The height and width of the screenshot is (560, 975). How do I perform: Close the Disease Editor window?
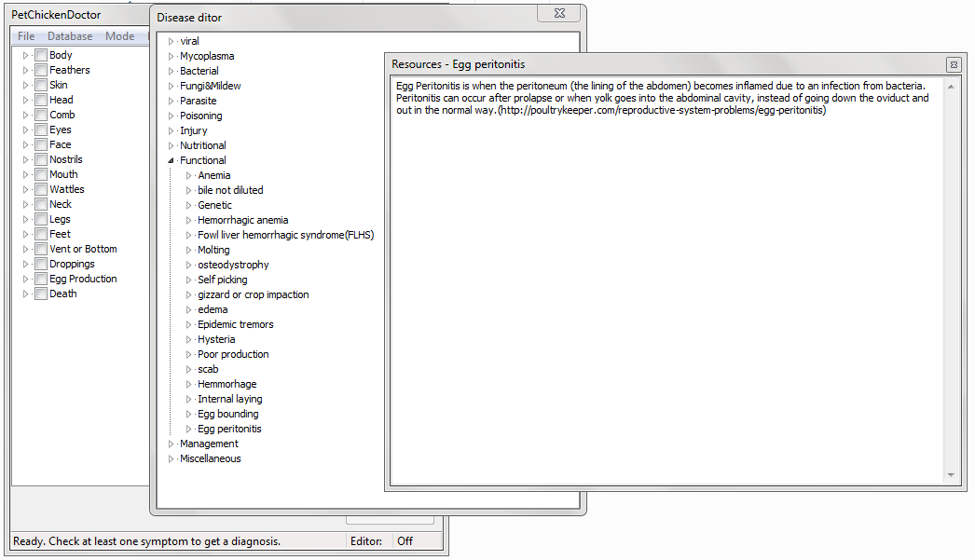pyautogui.click(x=559, y=14)
